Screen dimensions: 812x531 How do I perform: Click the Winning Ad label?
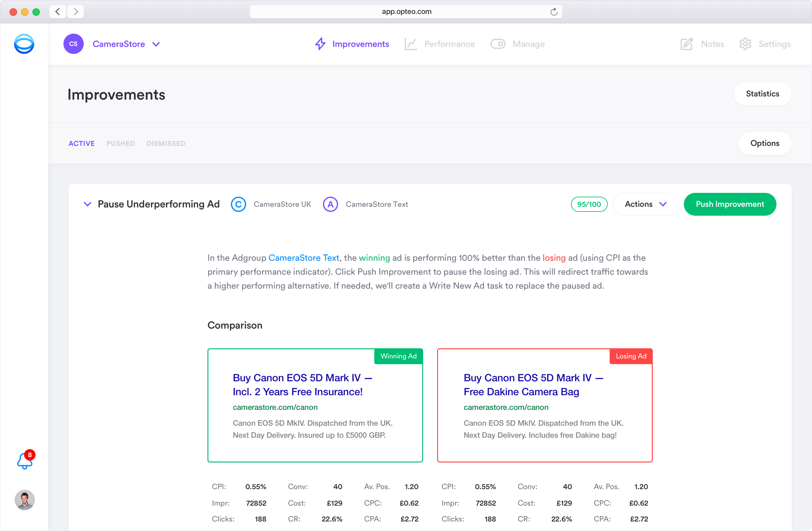click(x=398, y=356)
